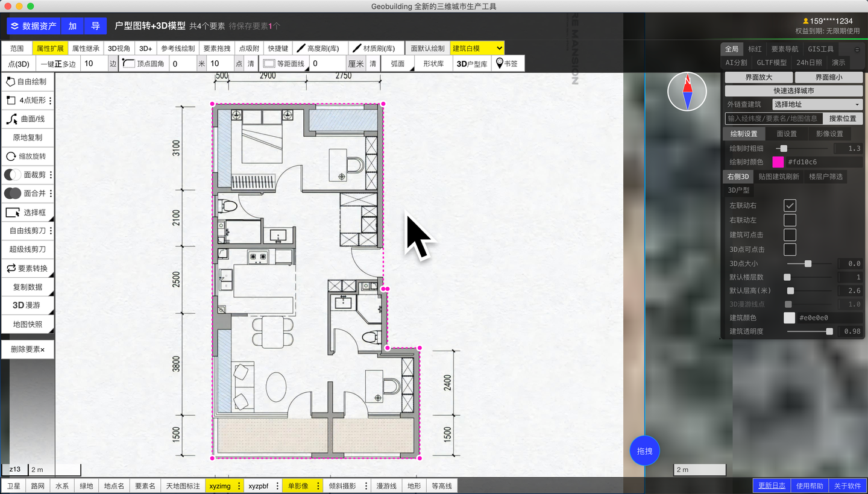Click the location search input field
The width and height of the screenshot is (868, 494).
pos(773,119)
